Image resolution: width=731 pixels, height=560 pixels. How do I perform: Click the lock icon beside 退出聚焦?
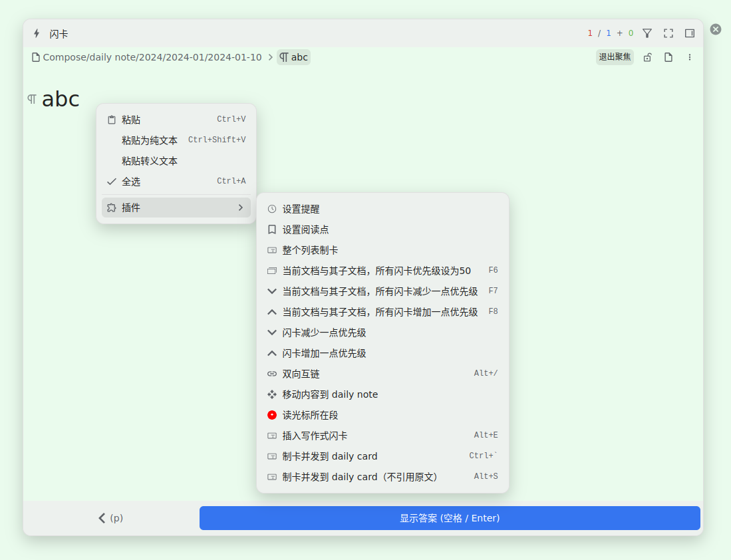tap(647, 57)
